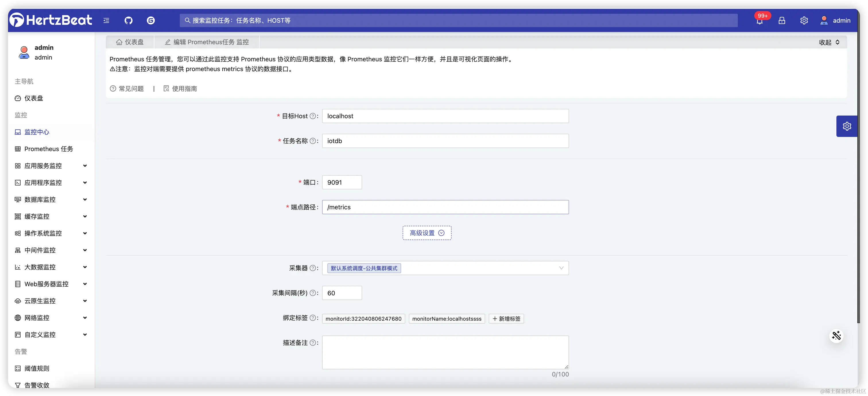This screenshot has height=396, width=868.
Task: Open 仪表盘 in the sidebar
Action: (x=51, y=98)
